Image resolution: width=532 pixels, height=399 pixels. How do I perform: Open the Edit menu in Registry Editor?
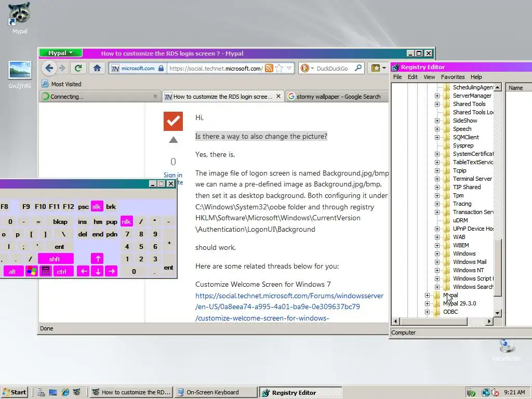[413, 77]
